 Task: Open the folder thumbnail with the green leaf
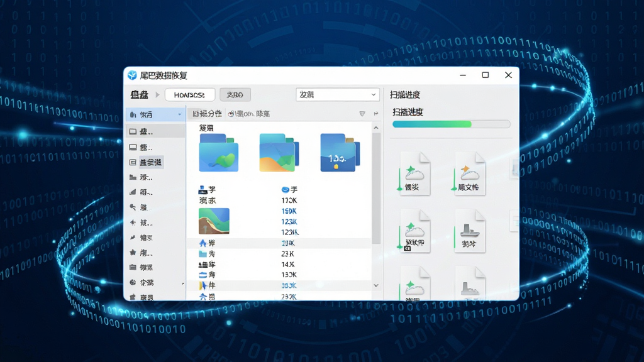click(x=218, y=153)
